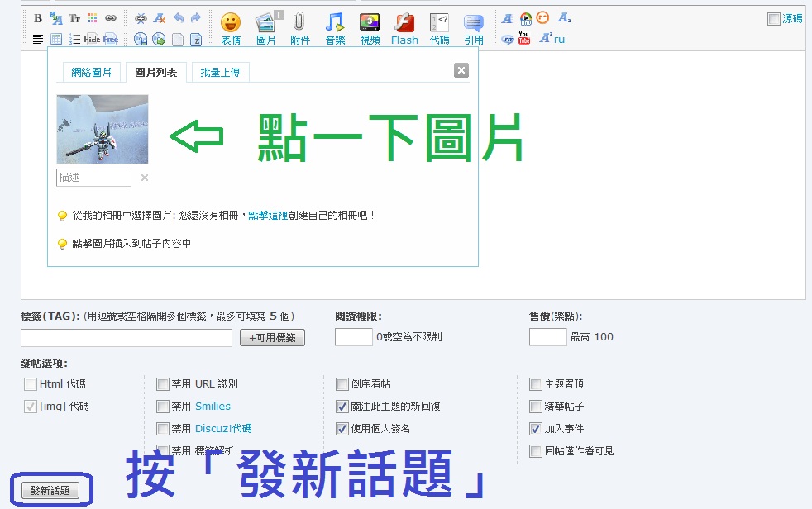Insert RealMedia (rm) clip
Image resolution: width=812 pixels, height=509 pixels.
(508, 40)
